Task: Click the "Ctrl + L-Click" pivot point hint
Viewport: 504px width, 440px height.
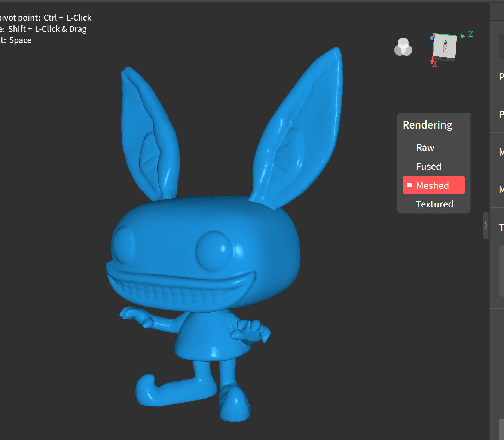Action: pos(67,18)
